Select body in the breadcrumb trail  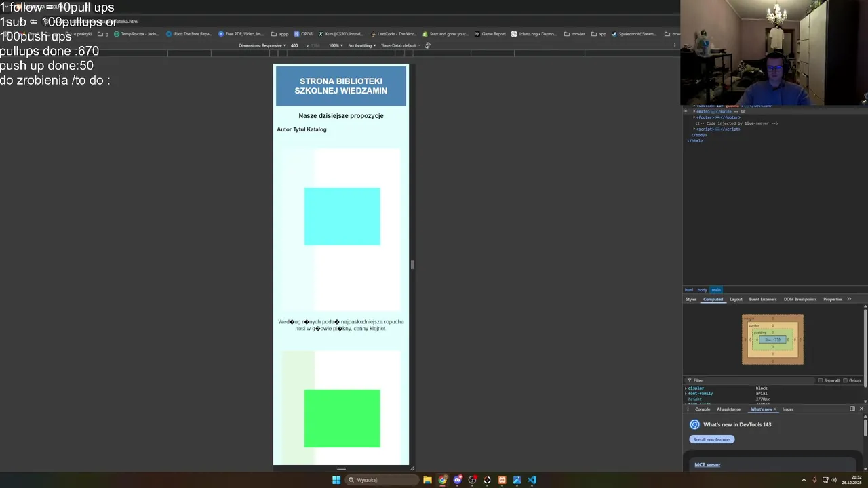[702, 290]
